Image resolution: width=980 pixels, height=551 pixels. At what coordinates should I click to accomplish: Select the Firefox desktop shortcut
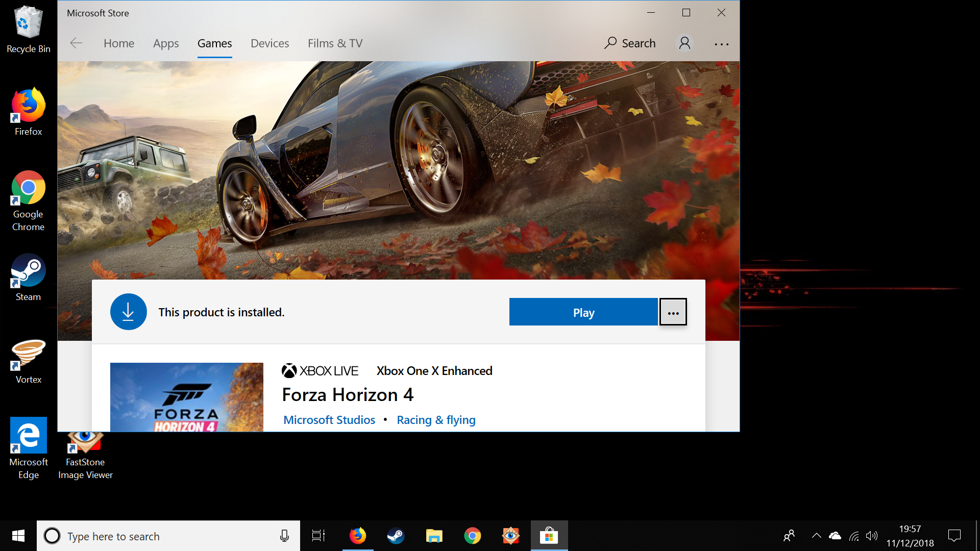tap(29, 112)
